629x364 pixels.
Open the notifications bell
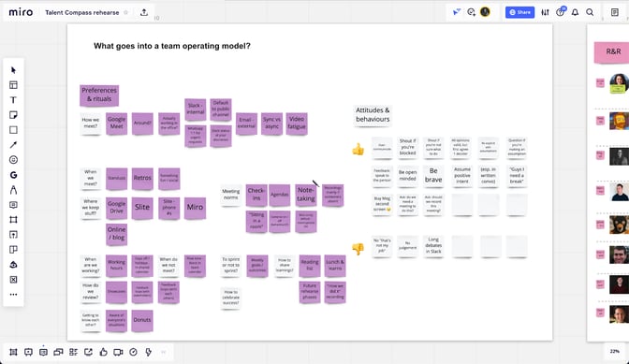pos(575,12)
